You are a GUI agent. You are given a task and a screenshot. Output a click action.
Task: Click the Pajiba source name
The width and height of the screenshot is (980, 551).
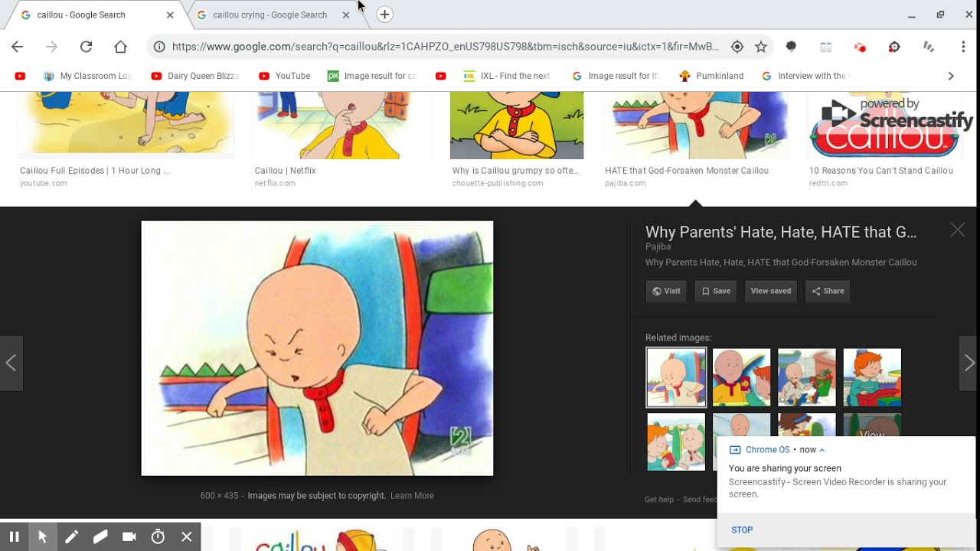658,246
